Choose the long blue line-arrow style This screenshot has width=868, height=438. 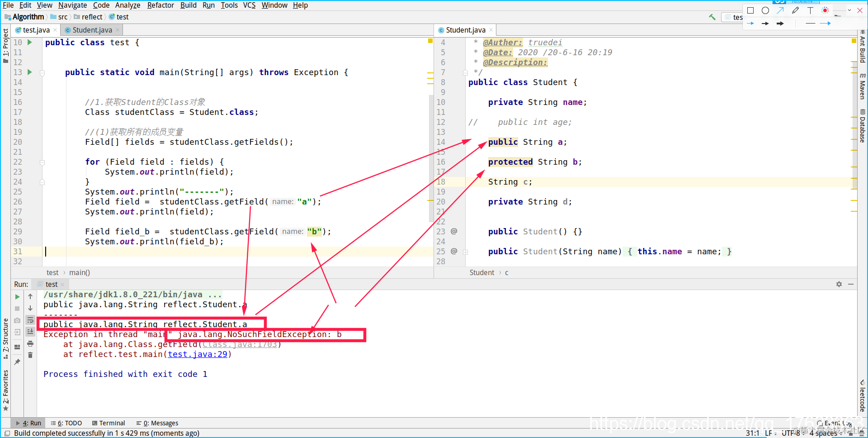(826, 24)
